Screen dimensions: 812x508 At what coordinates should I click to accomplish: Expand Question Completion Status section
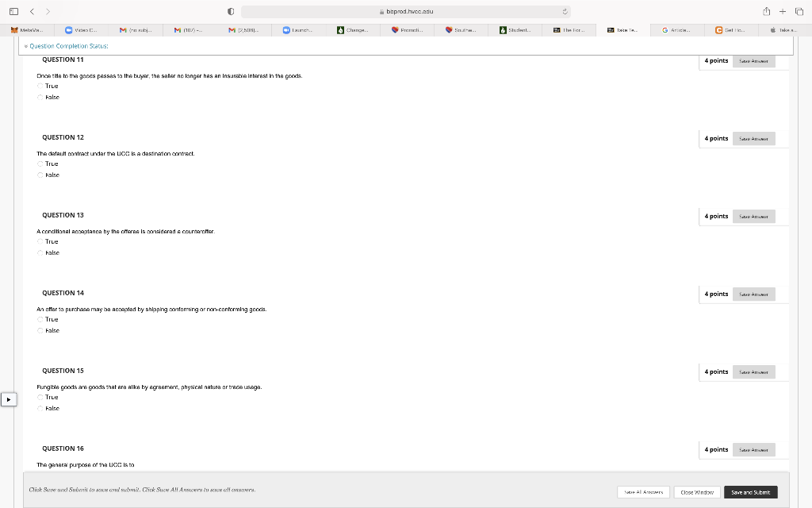tap(67, 46)
